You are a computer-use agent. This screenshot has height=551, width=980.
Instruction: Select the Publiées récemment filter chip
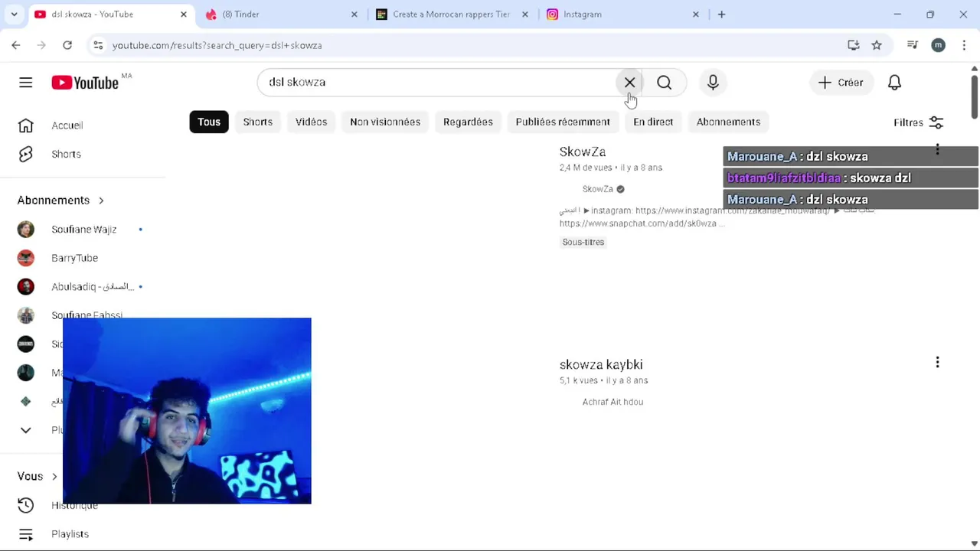[563, 122]
